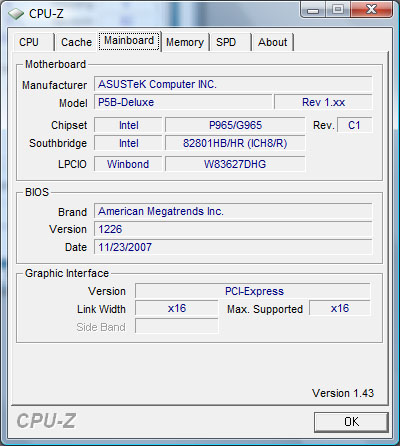The image size is (400, 446).
Task: Click the Motherboard group heading
Action: click(x=55, y=64)
